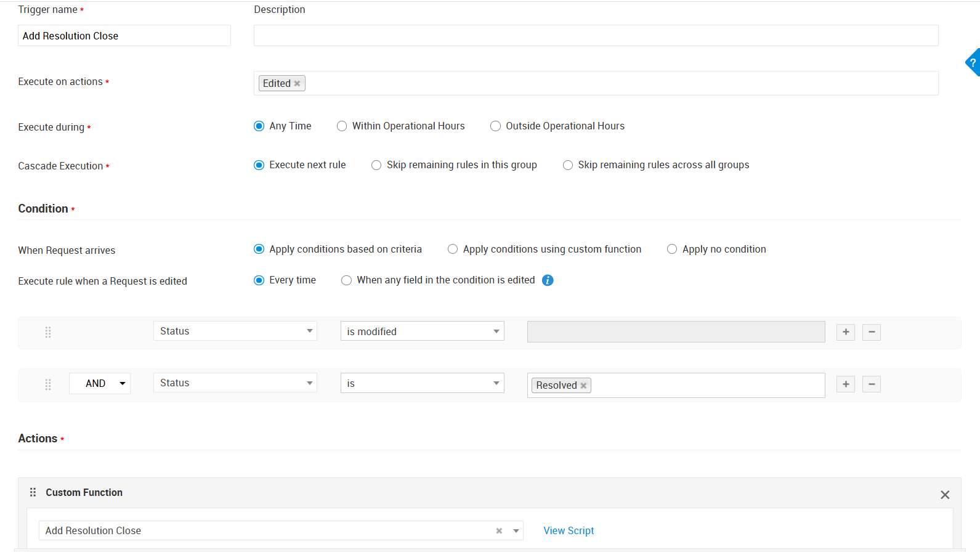Click the blue help question mark icon
Screen dimensions: 980x552
point(973,62)
